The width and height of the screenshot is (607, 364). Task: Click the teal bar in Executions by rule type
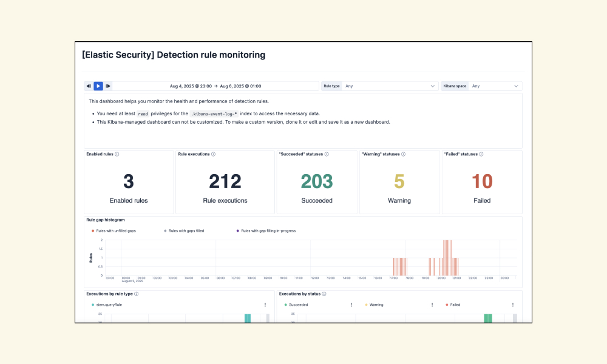[x=248, y=318]
